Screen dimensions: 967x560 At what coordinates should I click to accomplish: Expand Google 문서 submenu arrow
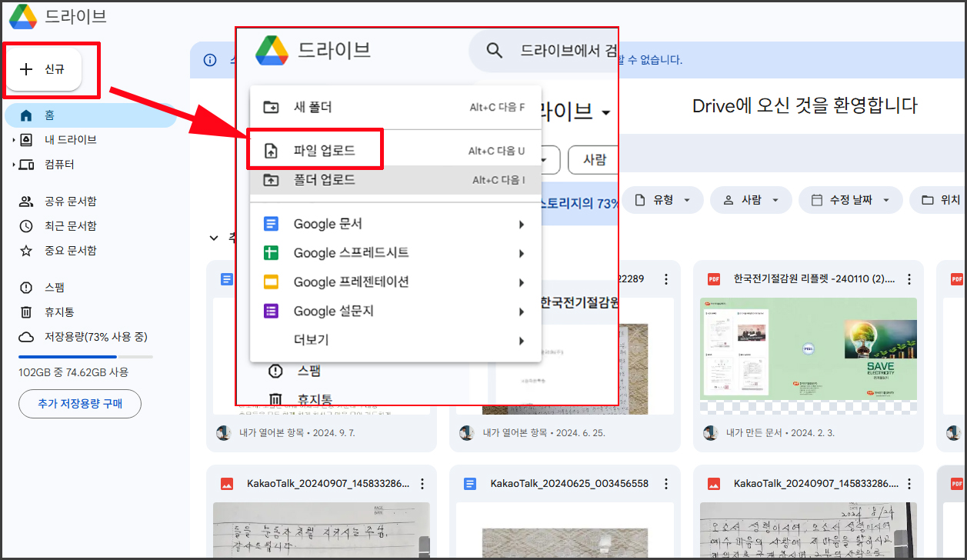522,225
